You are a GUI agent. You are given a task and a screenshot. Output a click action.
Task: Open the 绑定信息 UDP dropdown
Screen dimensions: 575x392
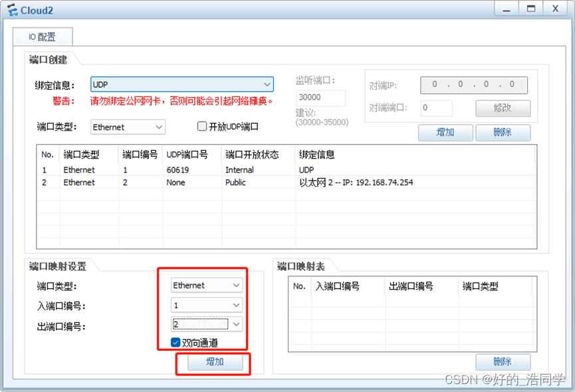point(182,84)
